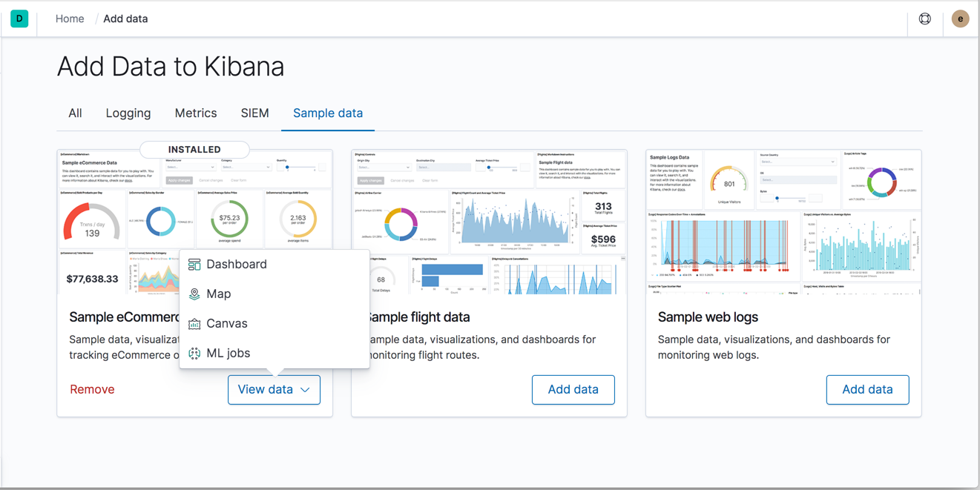Switch to the Metrics tab

(x=195, y=113)
